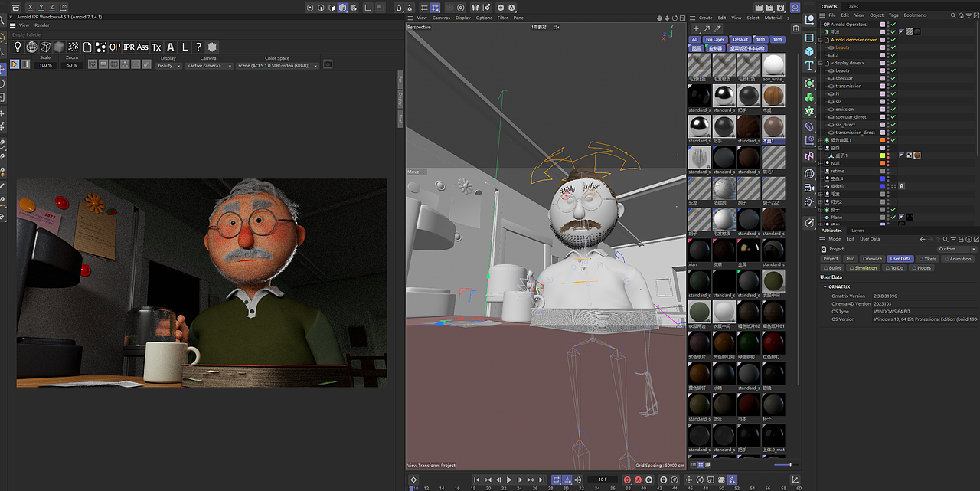Click the plus icon in the Material Manager
The image size is (980, 491).
coord(695,28)
